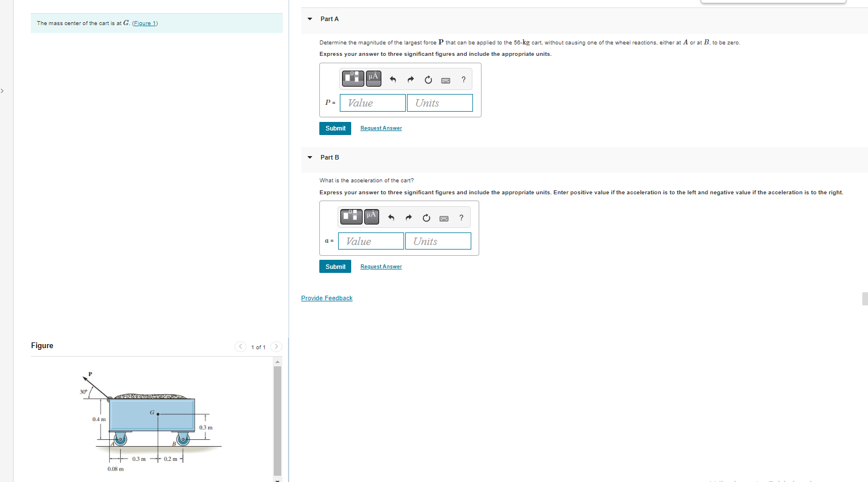Expand the left side panel arrow
This screenshot has width=868, height=482.
2,91
